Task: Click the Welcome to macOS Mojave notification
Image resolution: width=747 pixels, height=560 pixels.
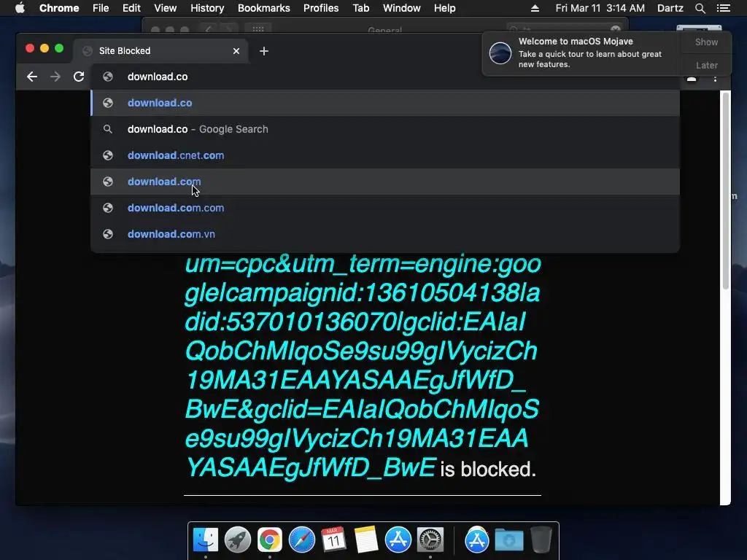Action: coord(581,52)
